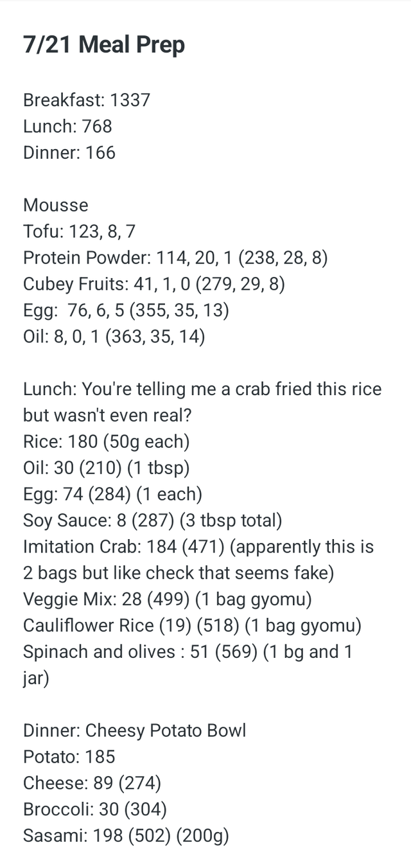
Task: Place cursor on "Oil: 30 (210)" line
Action: pyautogui.click(x=106, y=468)
